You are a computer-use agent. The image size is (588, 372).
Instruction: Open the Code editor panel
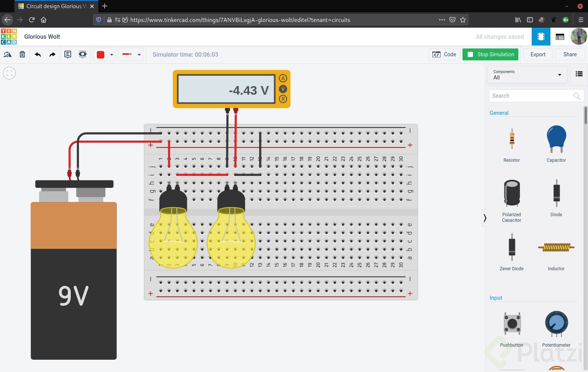[x=444, y=54]
